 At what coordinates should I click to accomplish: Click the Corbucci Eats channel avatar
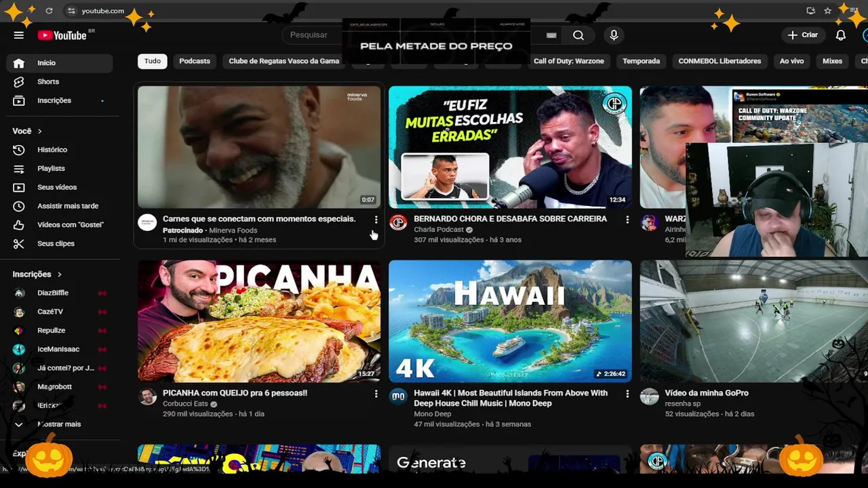coord(147,396)
